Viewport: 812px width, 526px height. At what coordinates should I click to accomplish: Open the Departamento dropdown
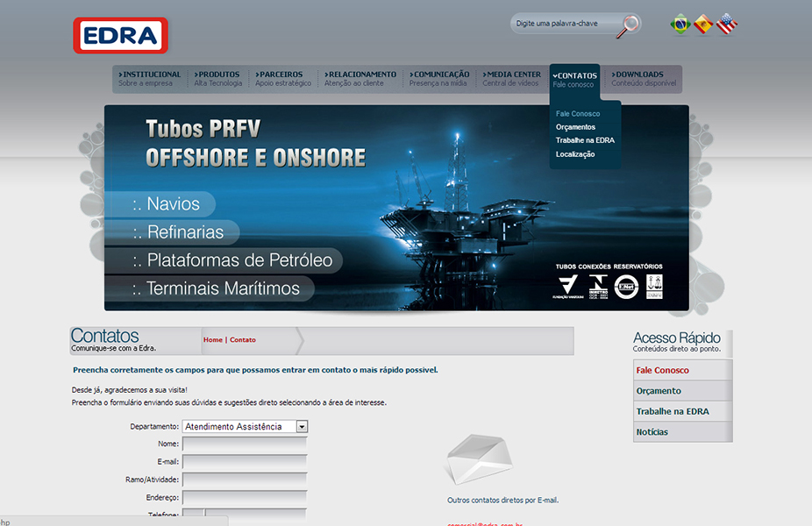[x=245, y=427]
